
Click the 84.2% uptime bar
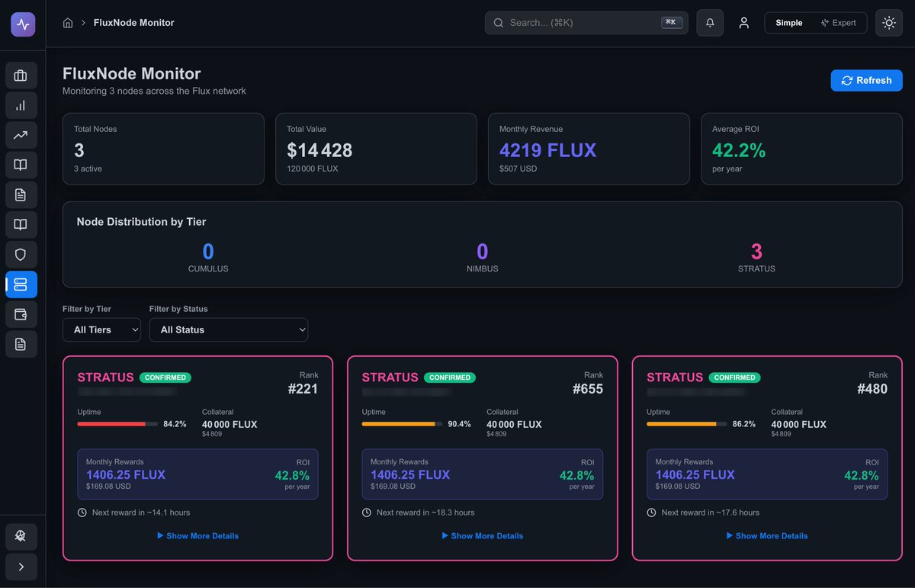pos(117,424)
